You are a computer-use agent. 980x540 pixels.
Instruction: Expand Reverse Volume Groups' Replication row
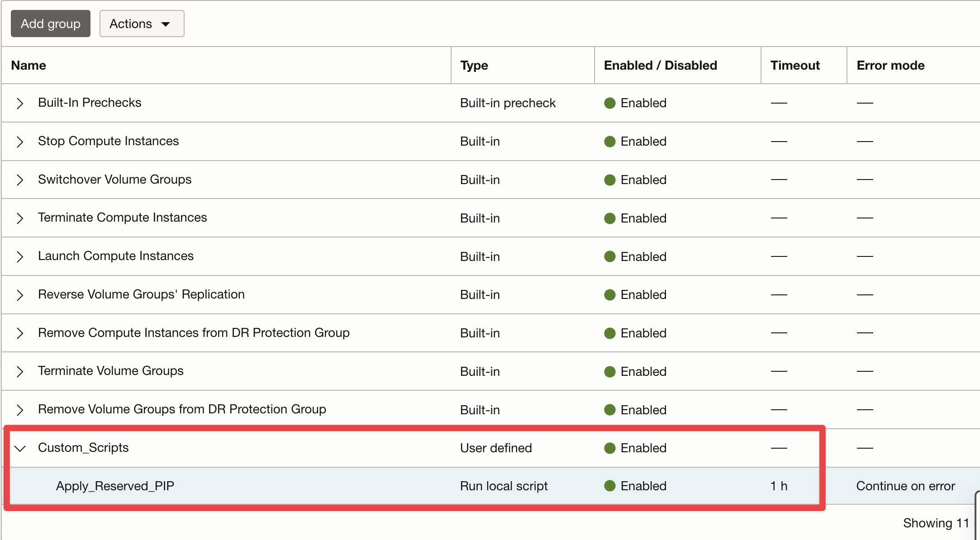point(19,295)
